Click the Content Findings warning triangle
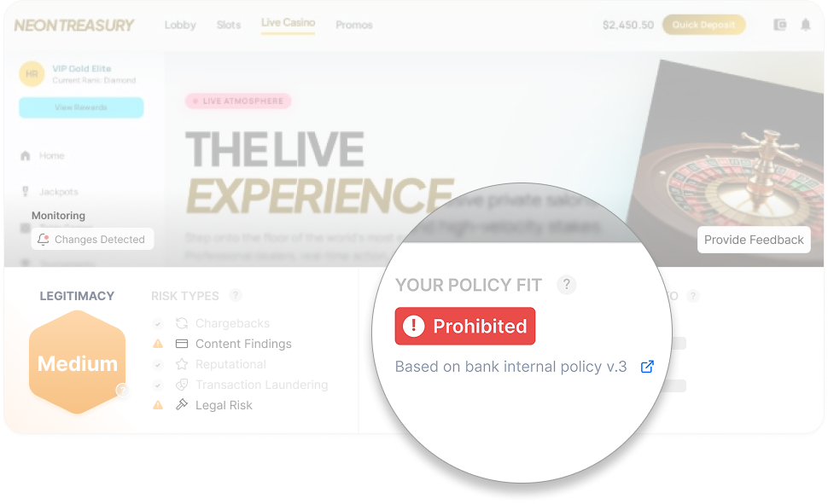828x504 pixels. pyautogui.click(x=157, y=344)
